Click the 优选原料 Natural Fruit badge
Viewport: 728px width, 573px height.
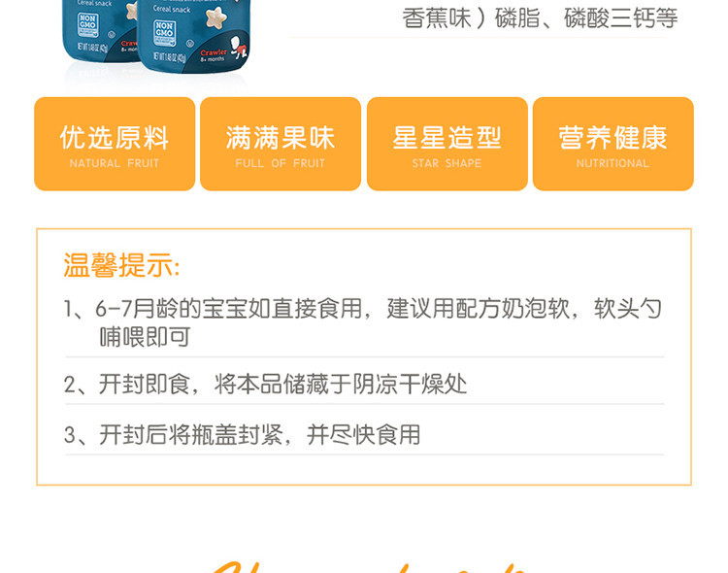[x=115, y=144]
